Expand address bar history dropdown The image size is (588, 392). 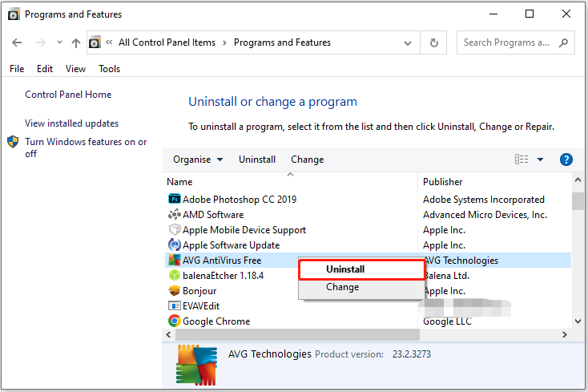[408, 43]
